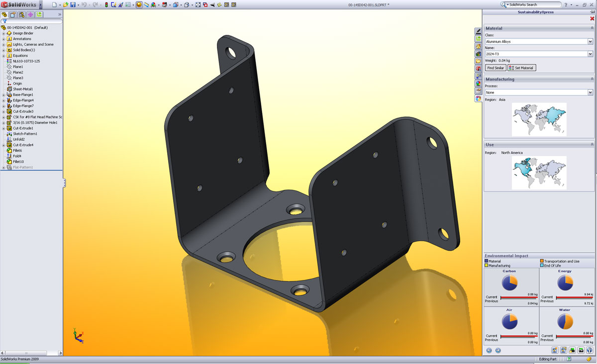Viewport: 597px width, 364px height.
Task: Collapse the Material section with its chevron
Action: (592, 28)
